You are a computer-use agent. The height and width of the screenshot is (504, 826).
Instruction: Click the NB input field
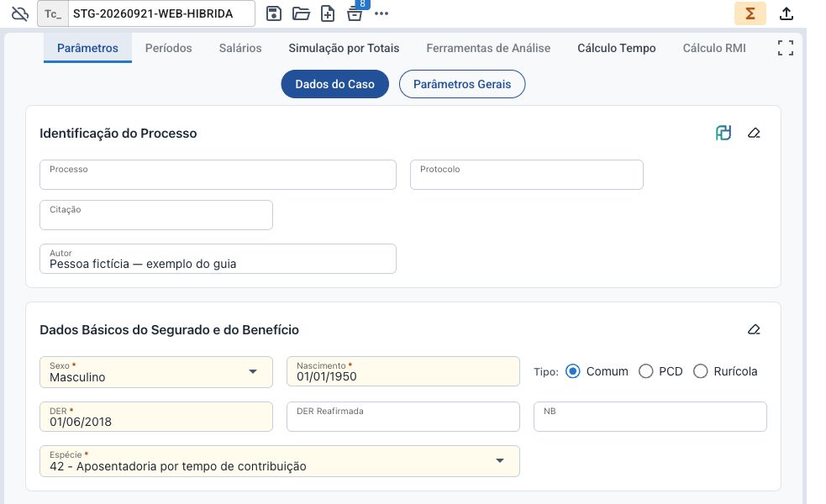(x=650, y=417)
